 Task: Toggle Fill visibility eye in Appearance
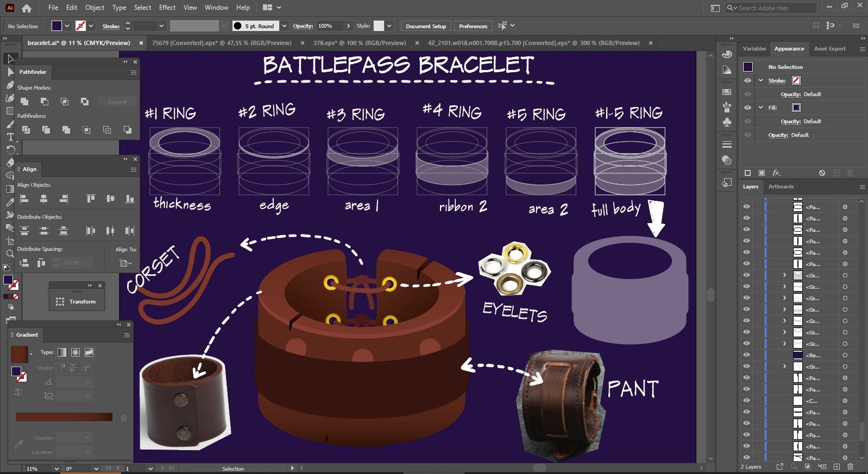[748, 108]
